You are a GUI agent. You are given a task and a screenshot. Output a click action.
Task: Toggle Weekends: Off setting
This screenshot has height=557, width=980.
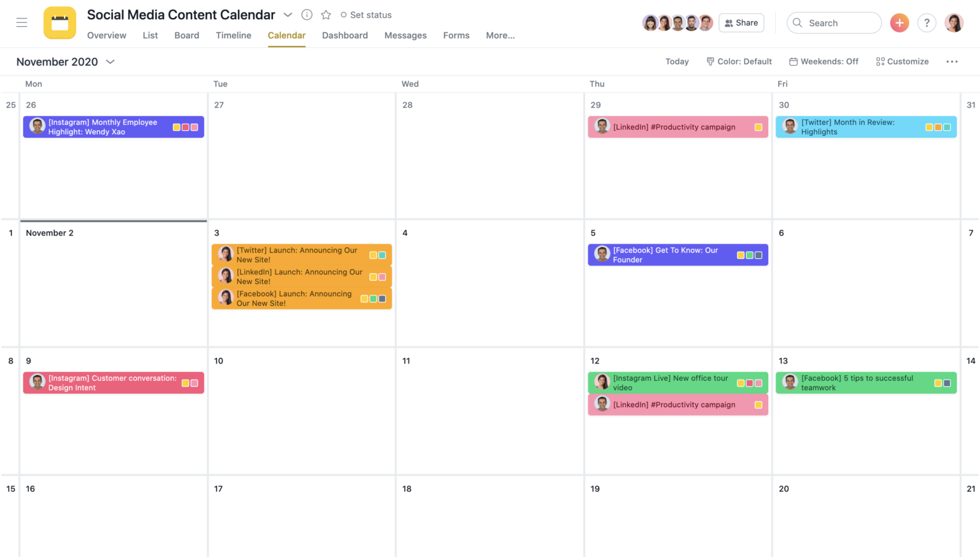[x=824, y=62]
